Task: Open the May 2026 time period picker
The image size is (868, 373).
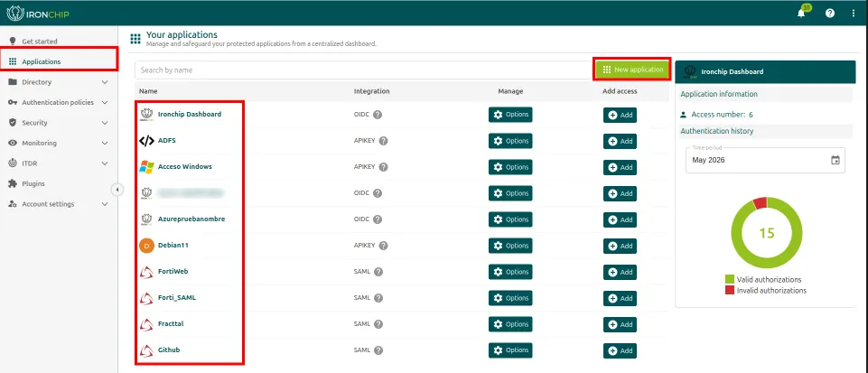Action: tap(765, 161)
